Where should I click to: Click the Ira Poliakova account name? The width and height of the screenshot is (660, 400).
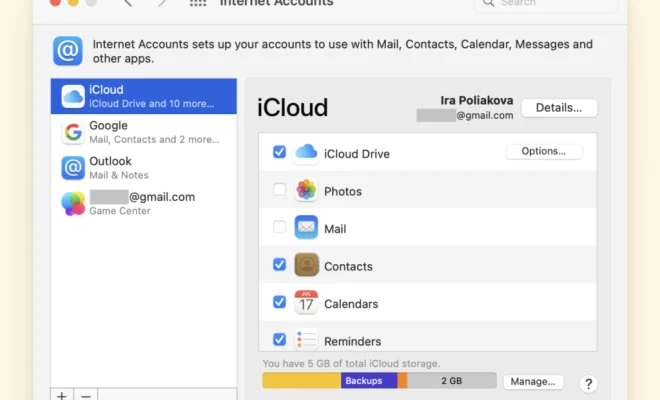coord(476,100)
